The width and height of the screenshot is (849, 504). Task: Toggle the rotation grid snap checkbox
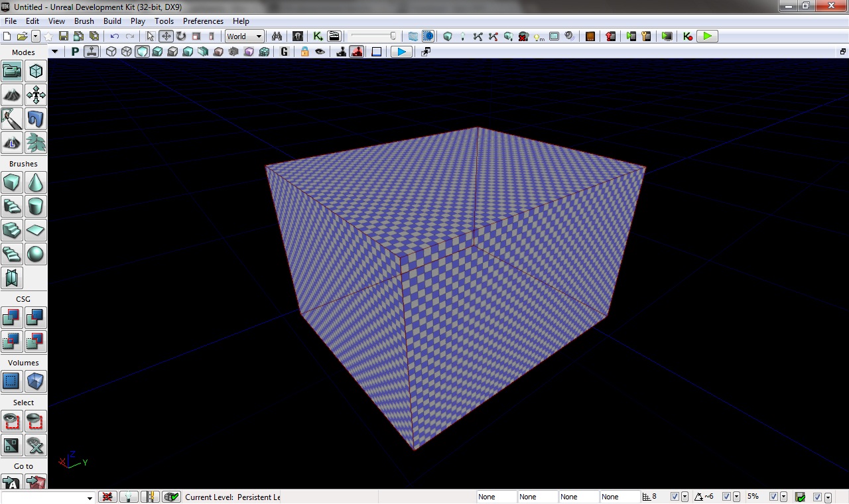(x=726, y=497)
